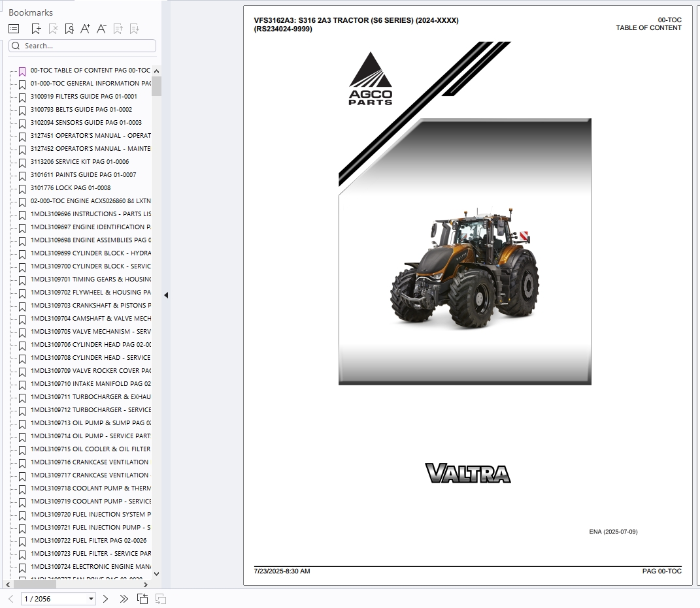Click the next view icon
The height and width of the screenshot is (608, 700).
(161, 599)
